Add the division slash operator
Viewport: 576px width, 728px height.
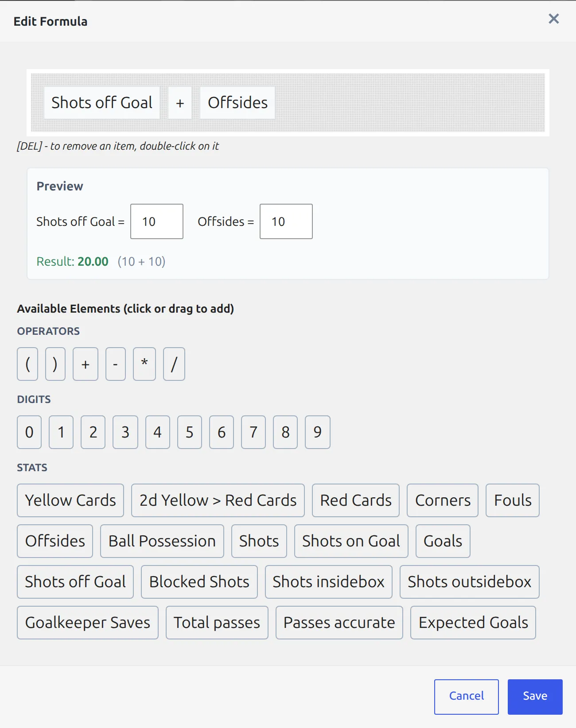(174, 364)
